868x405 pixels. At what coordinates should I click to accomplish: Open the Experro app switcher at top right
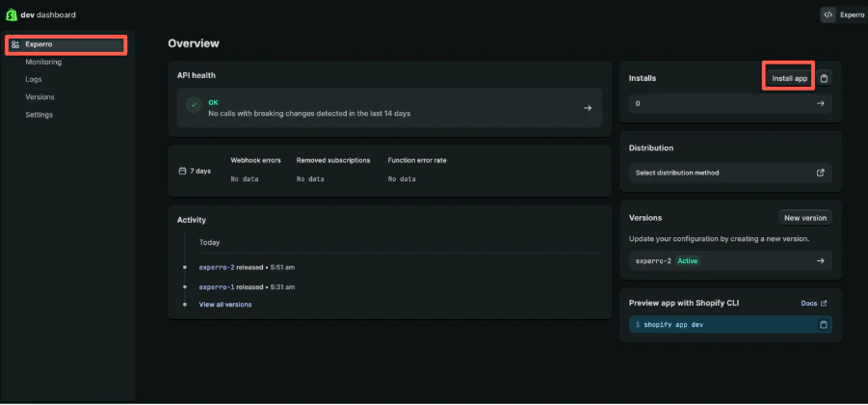coord(844,15)
